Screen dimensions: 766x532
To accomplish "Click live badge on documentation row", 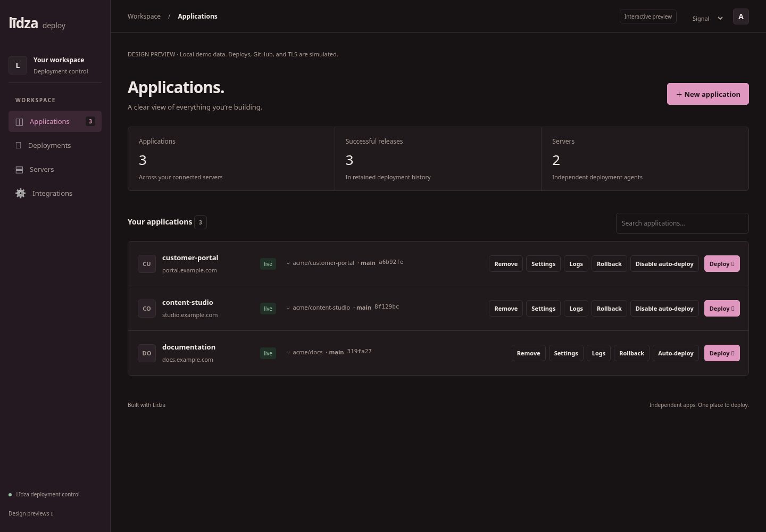I will [268, 353].
